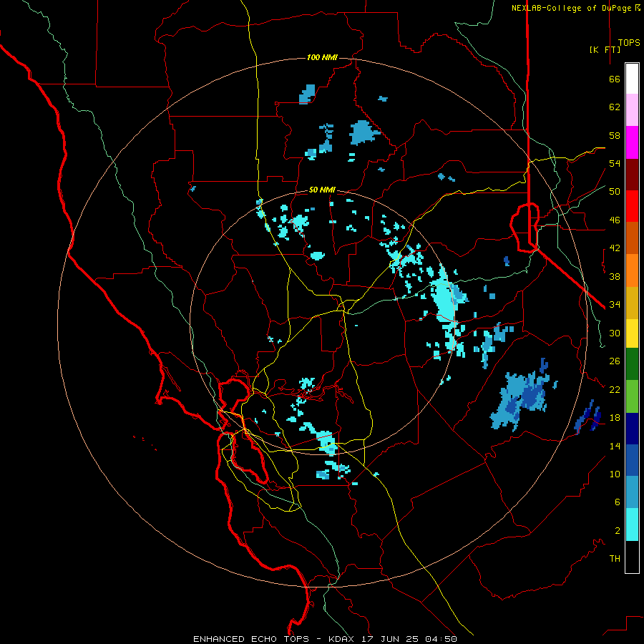Click the dark orange 46 kft legend swatch
The width and height of the screenshot is (644, 644).
click(632, 238)
